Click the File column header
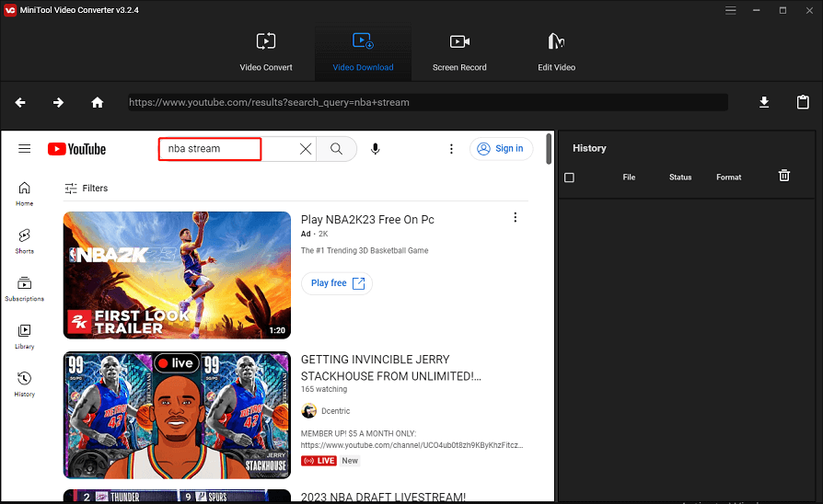This screenshot has width=823, height=504. coord(629,178)
